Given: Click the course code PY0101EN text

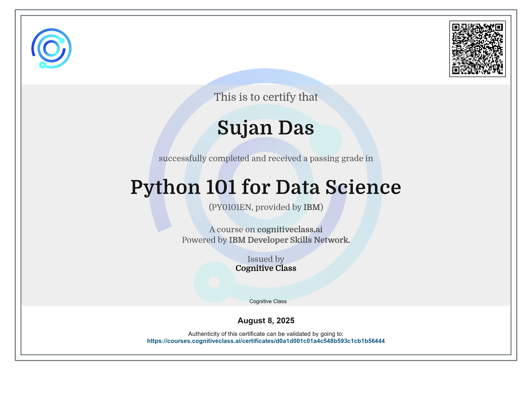Looking at the screenshot, I should [x=232, y=207].
